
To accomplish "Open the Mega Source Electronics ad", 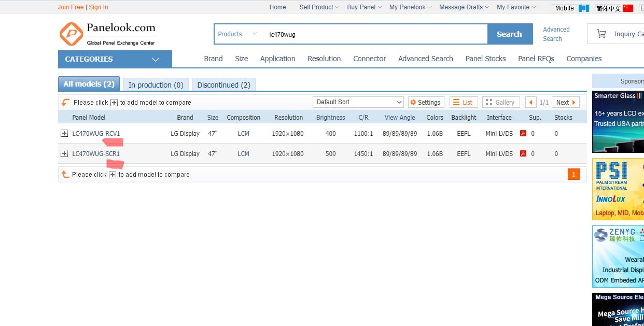I will tap(618, 309).
